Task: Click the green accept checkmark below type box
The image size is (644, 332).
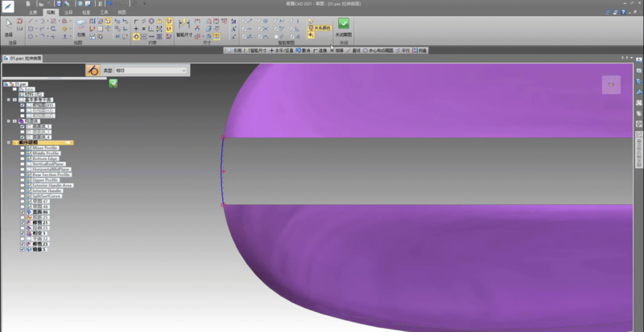Action: coord(114,83)
